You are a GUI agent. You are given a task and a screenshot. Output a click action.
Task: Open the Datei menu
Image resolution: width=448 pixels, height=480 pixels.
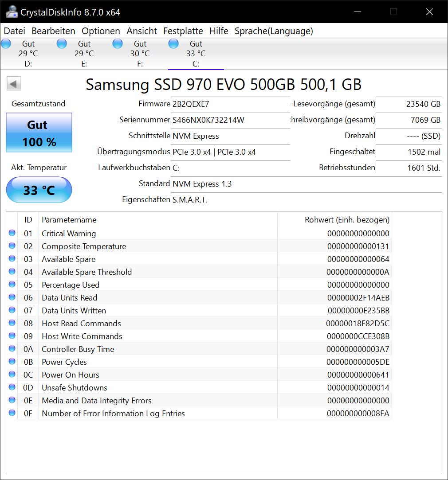[14, 31]
